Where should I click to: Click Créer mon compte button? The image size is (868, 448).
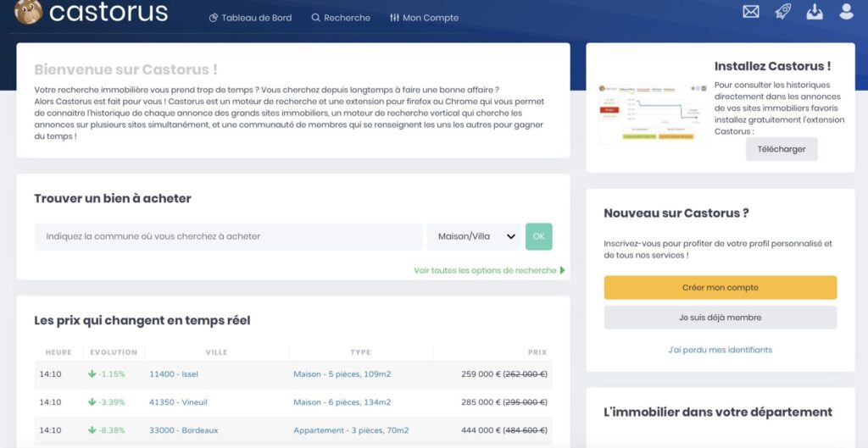(721, 288)
